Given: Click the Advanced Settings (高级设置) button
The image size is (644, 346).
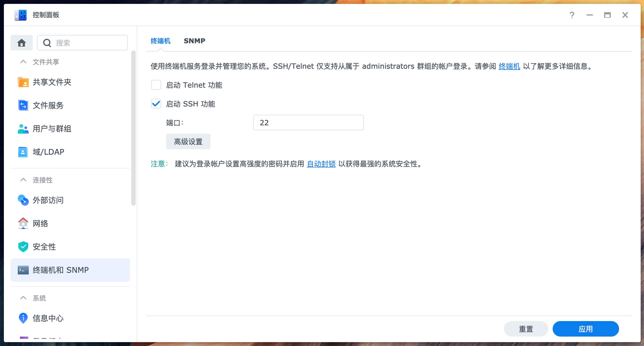Looking at the screenshot, I should click(x=188, y=142).
